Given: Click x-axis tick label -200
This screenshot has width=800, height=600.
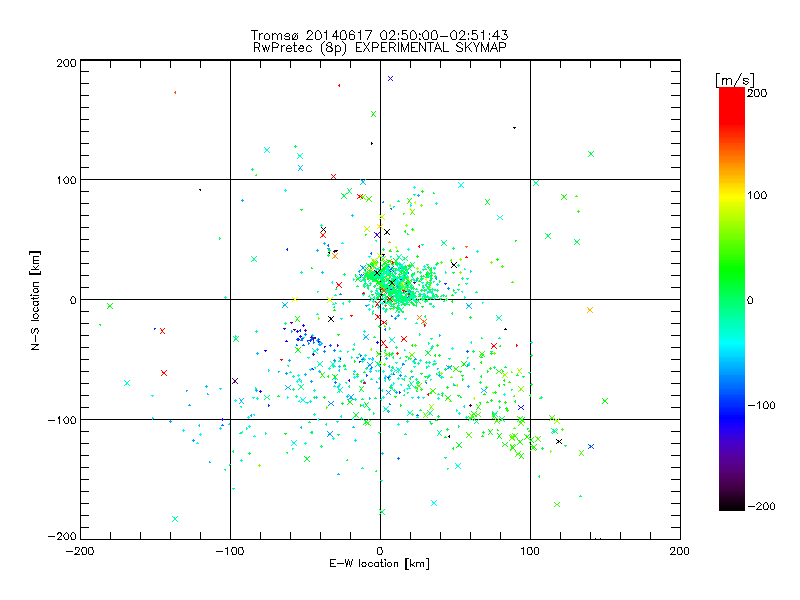Looking at the screenshot, I should click(x=80, y=551).
